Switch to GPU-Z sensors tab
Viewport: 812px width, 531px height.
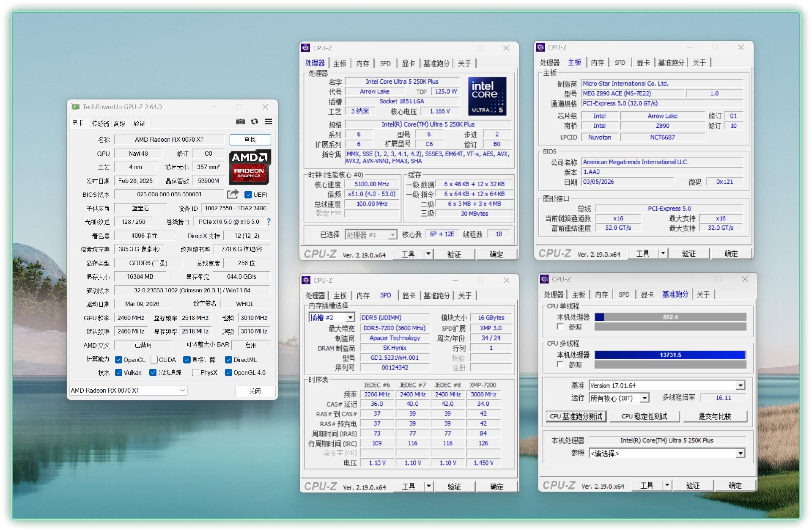[x=100, y=124]
